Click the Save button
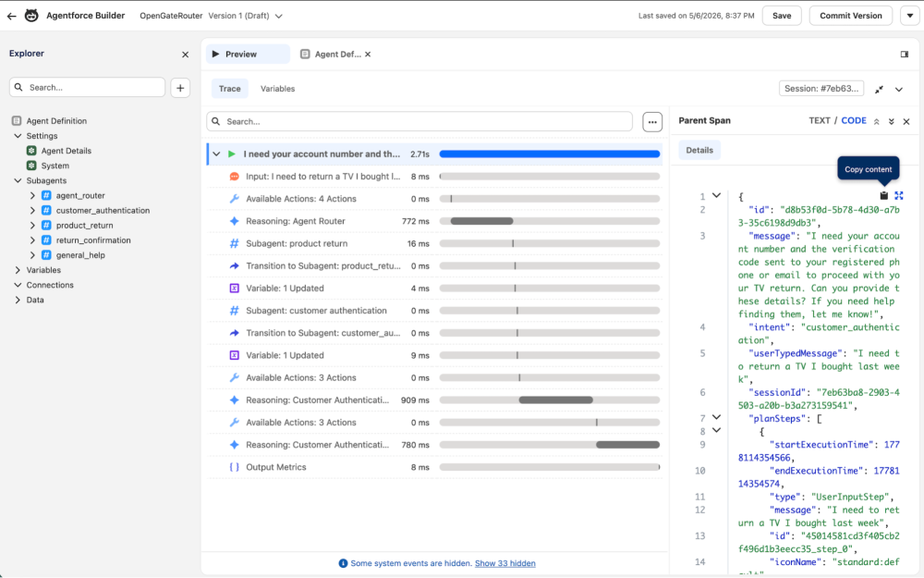 [782, 16]
